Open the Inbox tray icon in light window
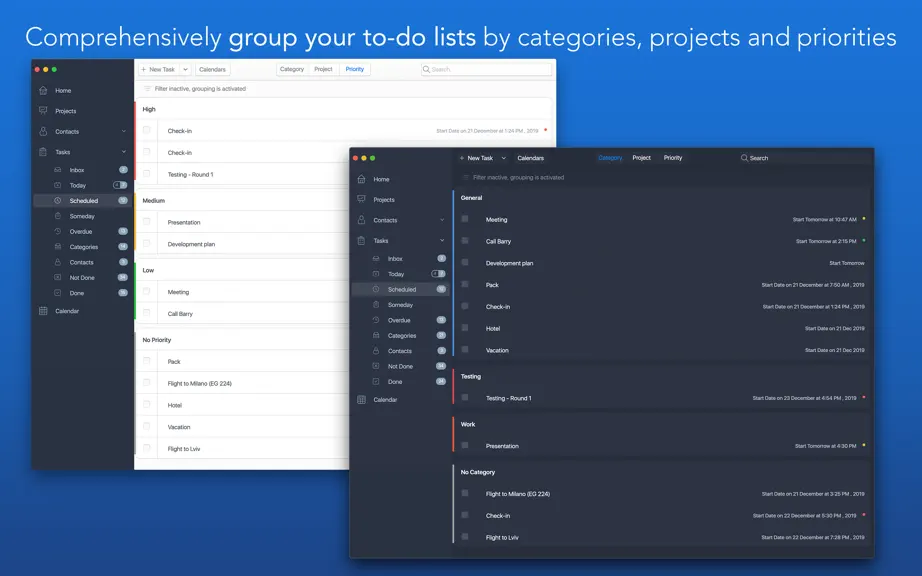 click(x=58, y=170)
